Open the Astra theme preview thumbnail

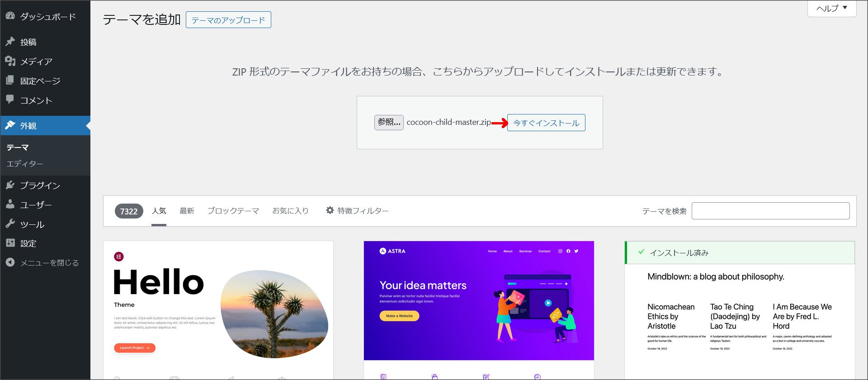point(479,301)
